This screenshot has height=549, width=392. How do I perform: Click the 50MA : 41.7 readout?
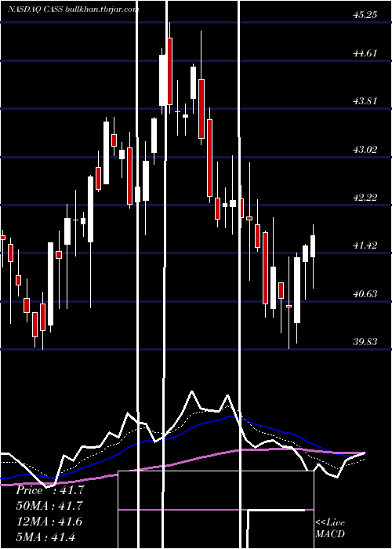49,506
